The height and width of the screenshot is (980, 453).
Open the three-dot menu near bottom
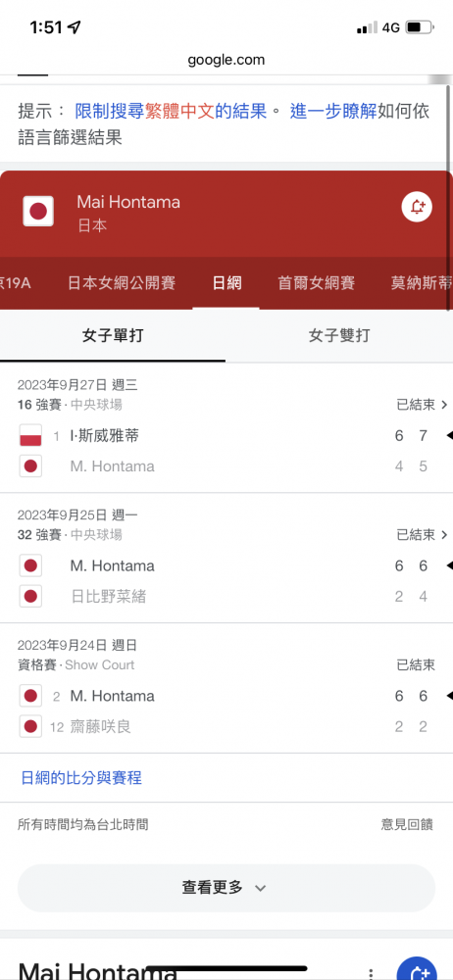[371, 974]
